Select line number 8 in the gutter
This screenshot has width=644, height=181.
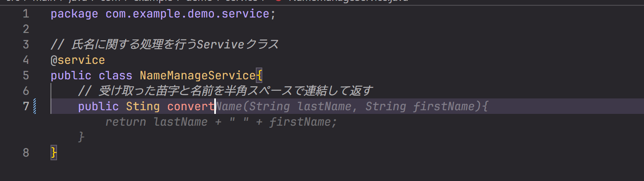[x=26, y=153]
